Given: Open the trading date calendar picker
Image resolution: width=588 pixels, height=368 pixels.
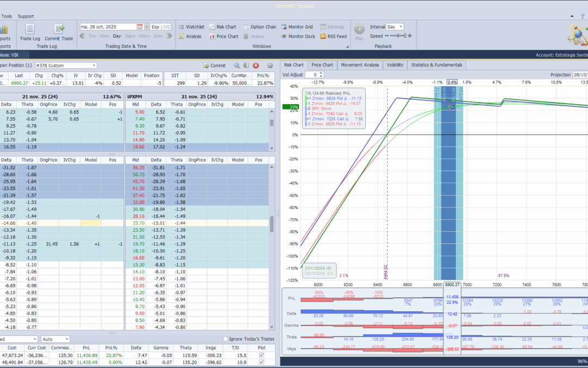Looking at the screenshot, I should pyautogui.click(x=139, y=27).
